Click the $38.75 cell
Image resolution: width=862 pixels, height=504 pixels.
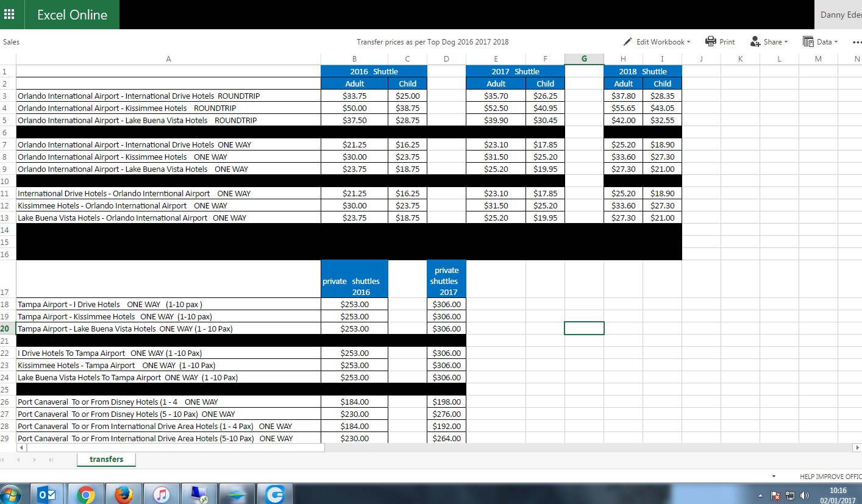pyautogui.click(x=407, y=108)
